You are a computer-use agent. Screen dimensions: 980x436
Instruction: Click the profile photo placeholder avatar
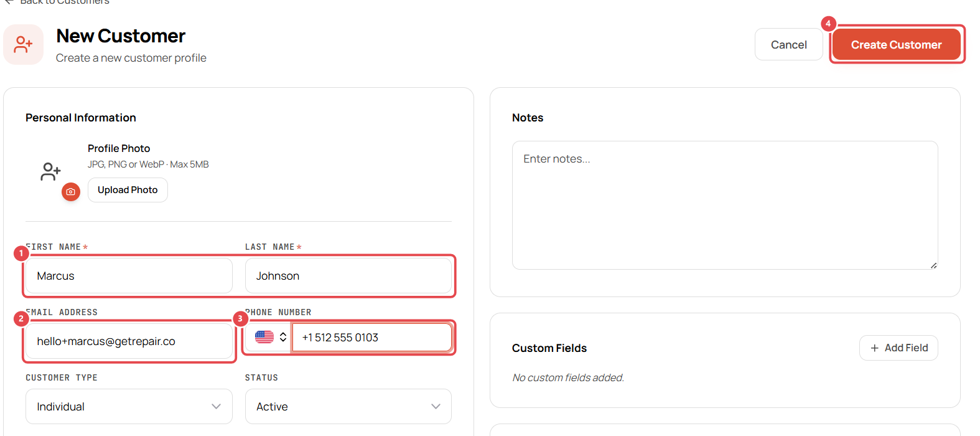tap(51, 172)
